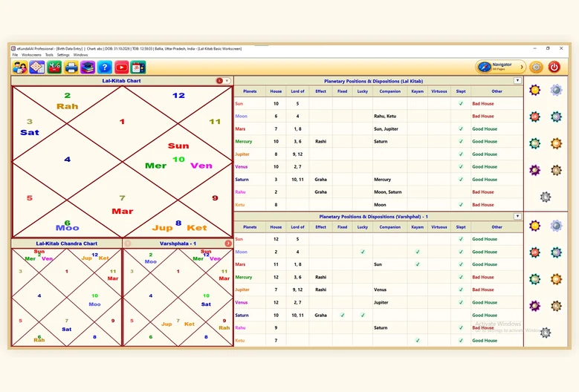This screenshot has height=392, width=579.
Task: Select brown gem in upper planet panel
Action: pyautogui.click(x=556, y=170)
